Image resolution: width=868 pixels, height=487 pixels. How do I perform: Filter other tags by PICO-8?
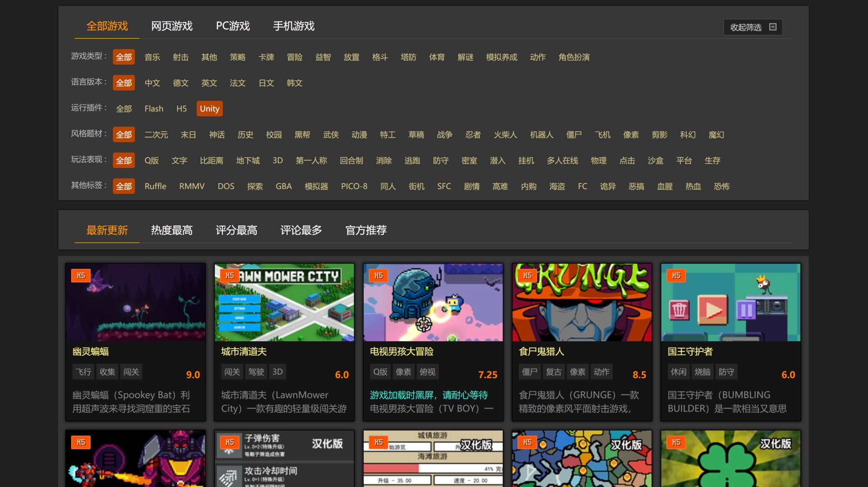pos(354,186)
